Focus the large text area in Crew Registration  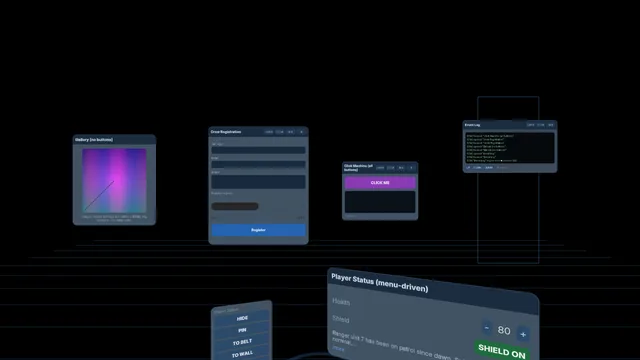pos(258,182)
